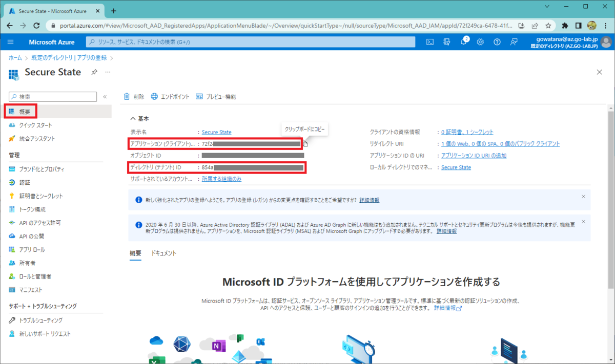This screenshot has height=364, width=615.
Task: Switch to the ドキュメント tab
Action: [x=163, y=253]
